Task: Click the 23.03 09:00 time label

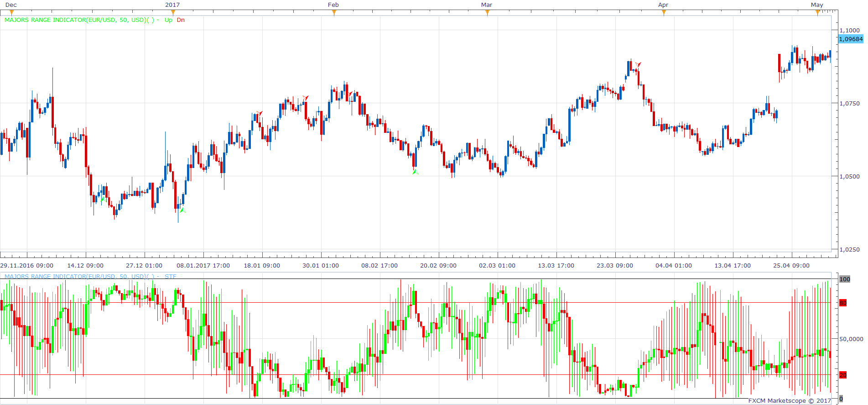Action: pos(615,265)
